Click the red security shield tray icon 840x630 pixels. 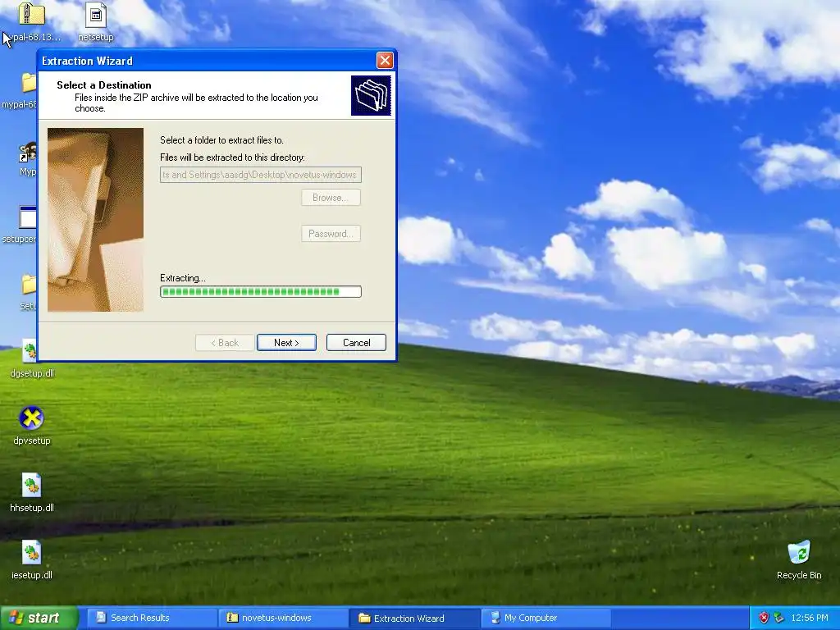pyautogui.click(x=764, y=618)
